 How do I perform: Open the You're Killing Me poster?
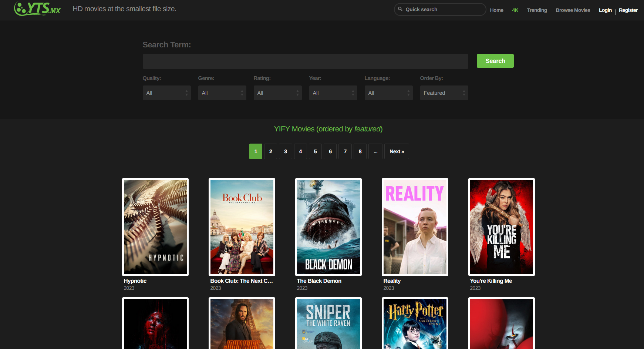pyautogui.click(x=502, y=227)
